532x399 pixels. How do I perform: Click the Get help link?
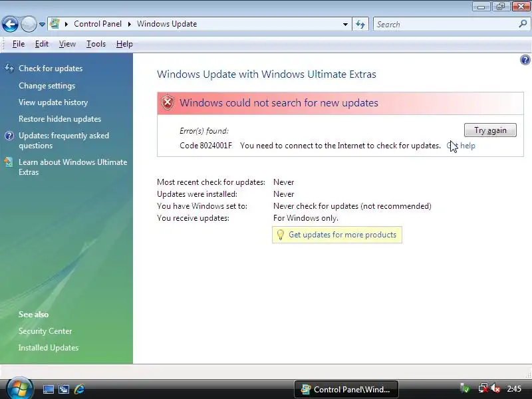click(x=461, y=146)
